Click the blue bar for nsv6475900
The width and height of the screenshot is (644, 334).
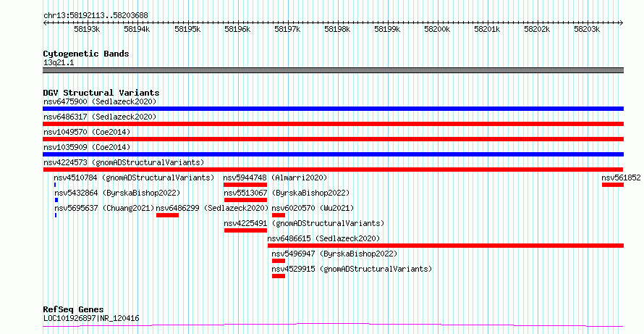point(333,109)
